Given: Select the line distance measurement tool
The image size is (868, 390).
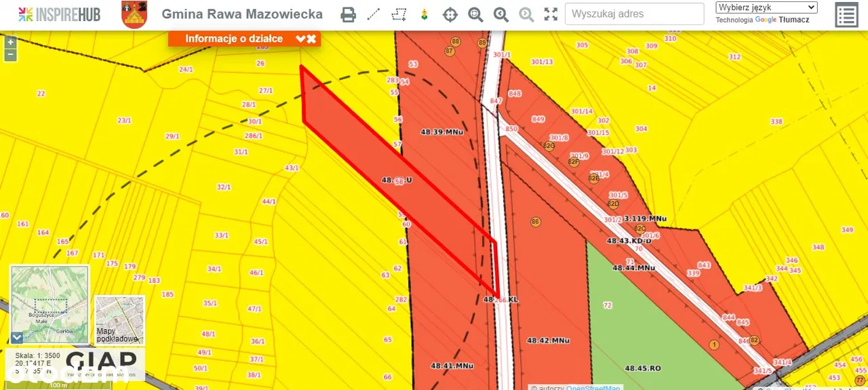Looking at the screenshot, I should (x=374, y=14).
